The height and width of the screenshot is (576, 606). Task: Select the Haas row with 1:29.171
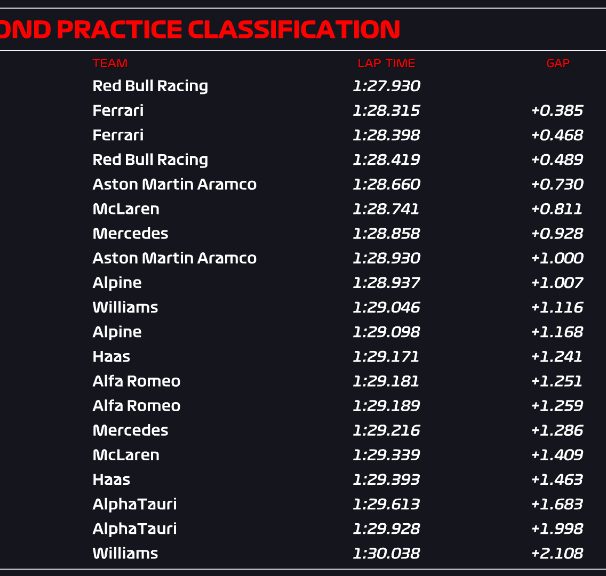tap(303, 357)
